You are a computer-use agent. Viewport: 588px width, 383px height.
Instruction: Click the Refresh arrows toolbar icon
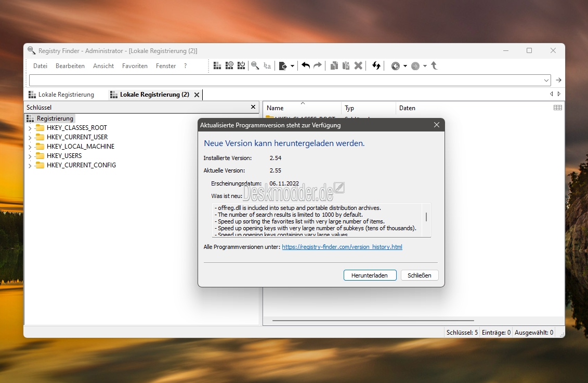click(376, 66)
